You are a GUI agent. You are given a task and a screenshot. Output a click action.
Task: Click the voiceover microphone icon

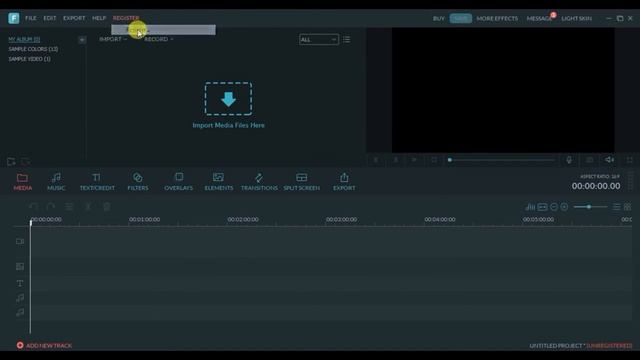[x=569, y=160]
